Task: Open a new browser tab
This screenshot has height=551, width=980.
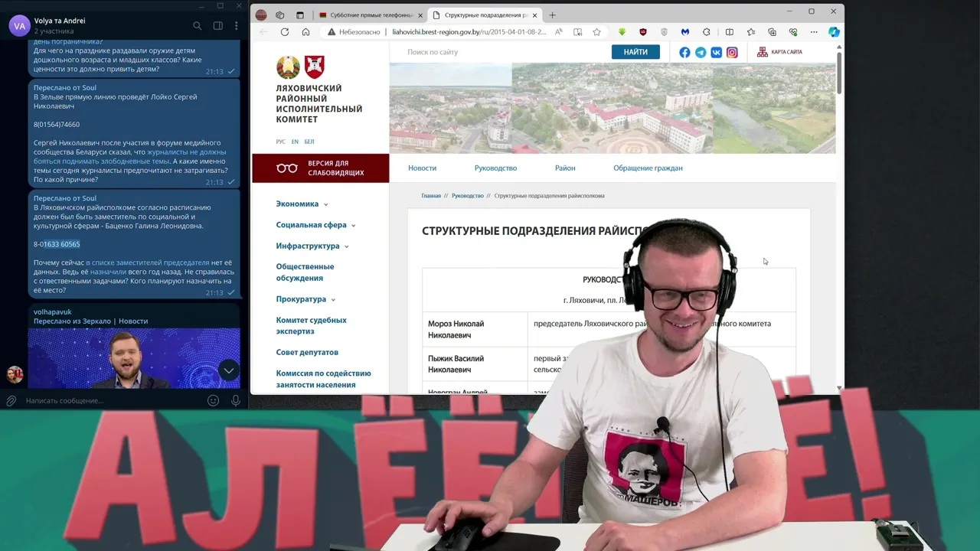Action: click(x=552, y=15)
